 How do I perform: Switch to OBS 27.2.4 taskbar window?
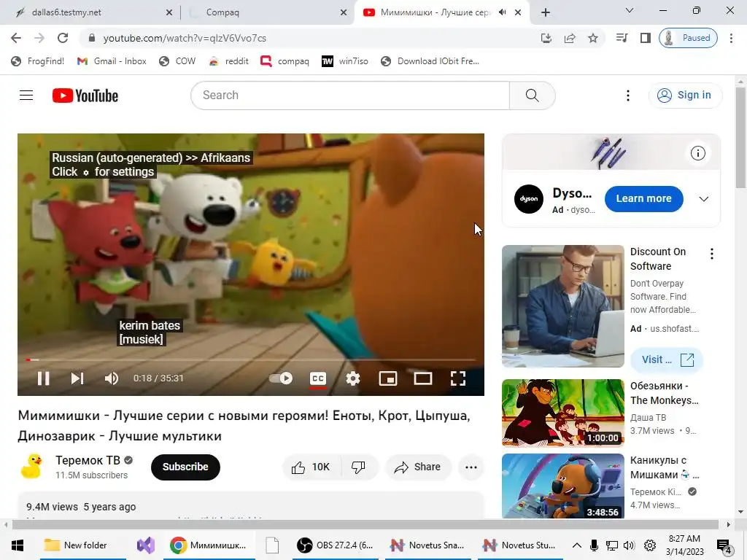coord(334,545)
